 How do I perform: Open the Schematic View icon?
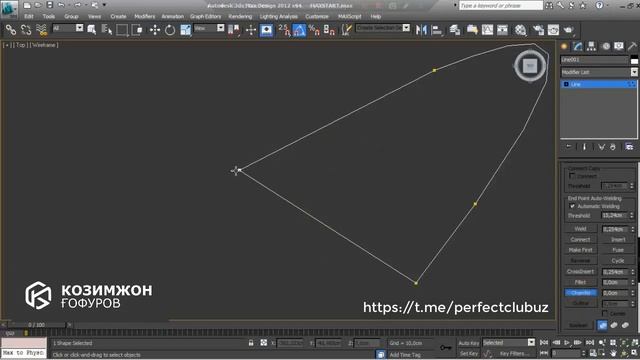coord(502,30)
